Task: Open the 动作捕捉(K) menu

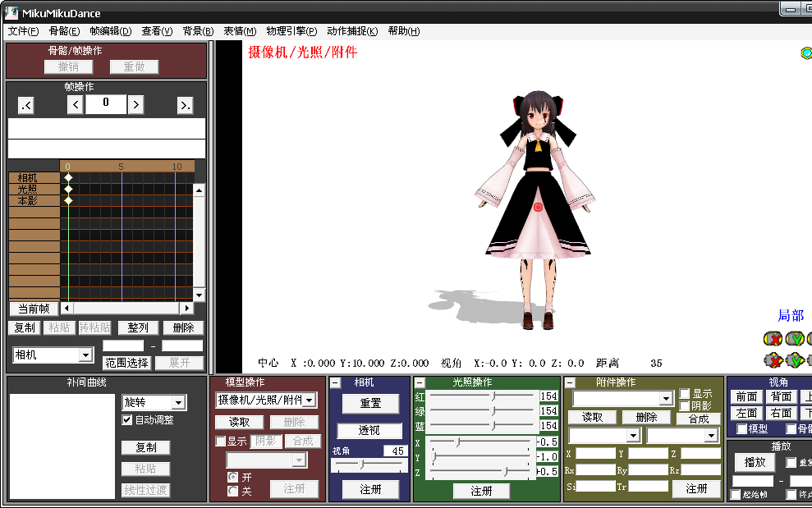Action: click(x=352, y=31)
